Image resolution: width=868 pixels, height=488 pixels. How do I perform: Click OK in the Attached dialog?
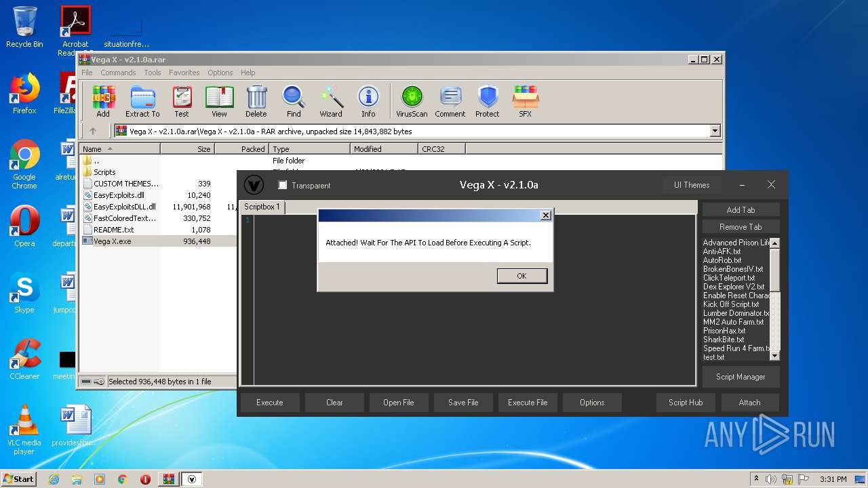[521, 276]
